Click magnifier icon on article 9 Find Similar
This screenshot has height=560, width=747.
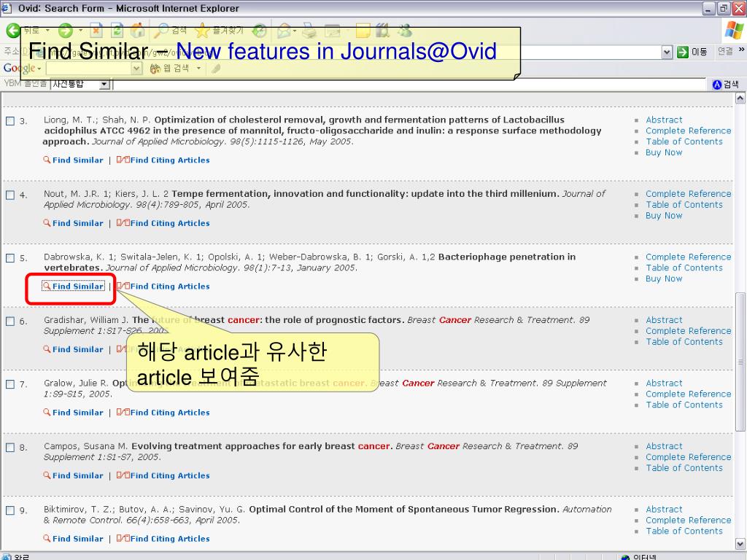click(47, 539)
